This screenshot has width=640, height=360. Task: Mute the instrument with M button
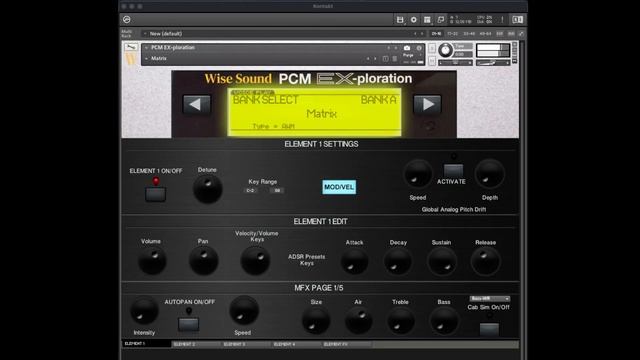432,61
